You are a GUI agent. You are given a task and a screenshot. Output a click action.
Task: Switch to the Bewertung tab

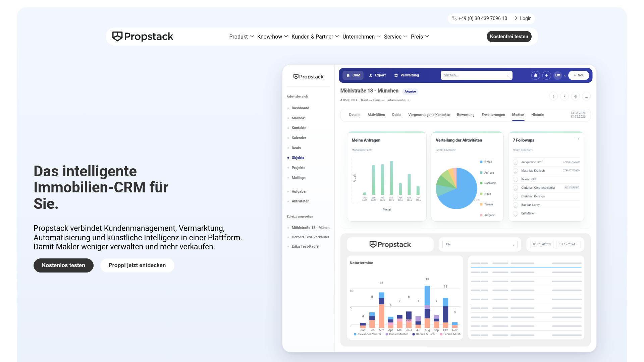466,115
